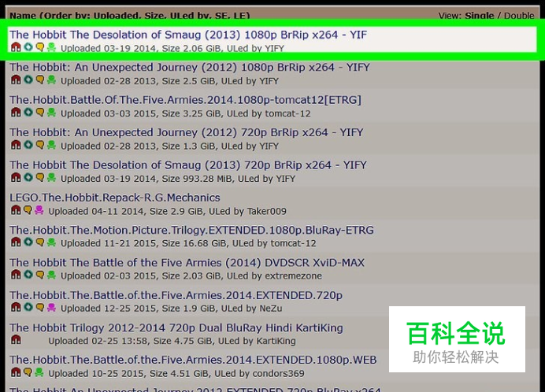Open uploader YIFY on 993.28 MiB row
545x392 pixels.
pos(285,179)
